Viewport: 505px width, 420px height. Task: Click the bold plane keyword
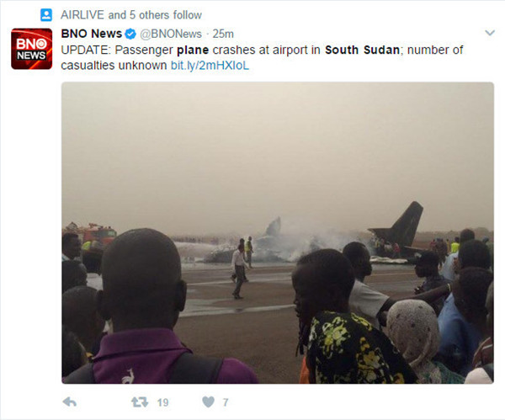(193, 51)
